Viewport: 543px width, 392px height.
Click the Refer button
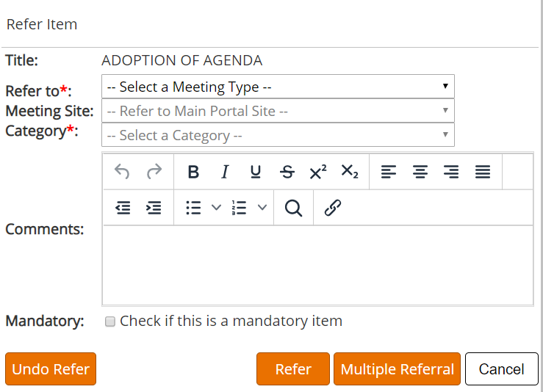click(293, 369)
